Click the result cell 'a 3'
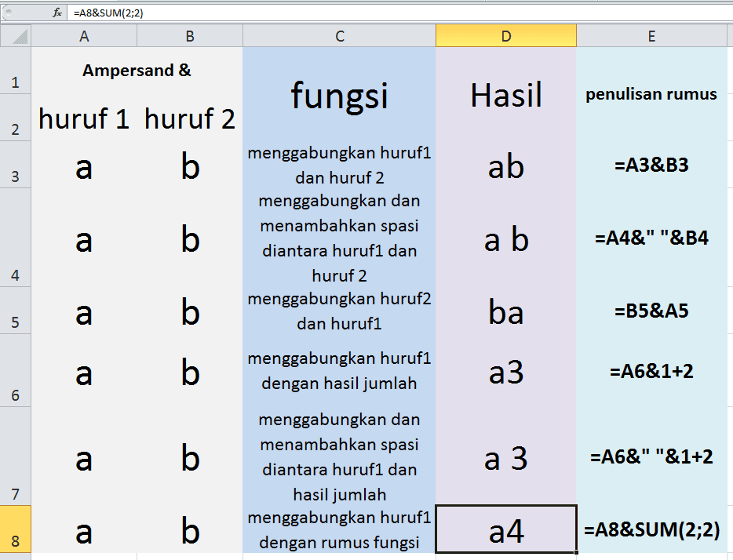This screenshot has width=733, height=560. point(506,456)
